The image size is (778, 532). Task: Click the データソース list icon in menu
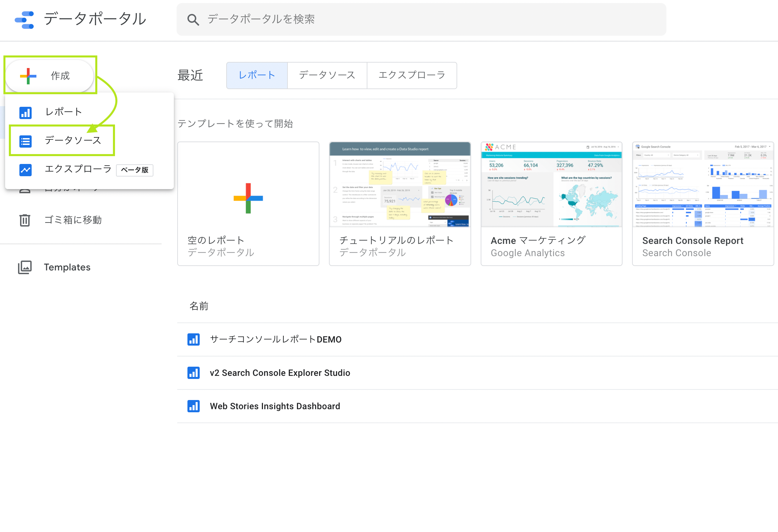(x=25, y=141)
